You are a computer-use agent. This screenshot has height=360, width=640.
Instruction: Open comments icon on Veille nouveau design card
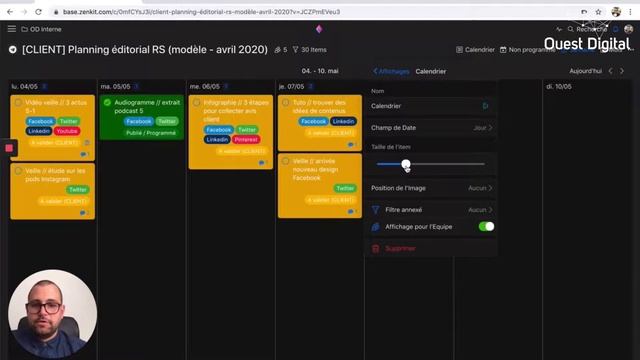(352, 211)
